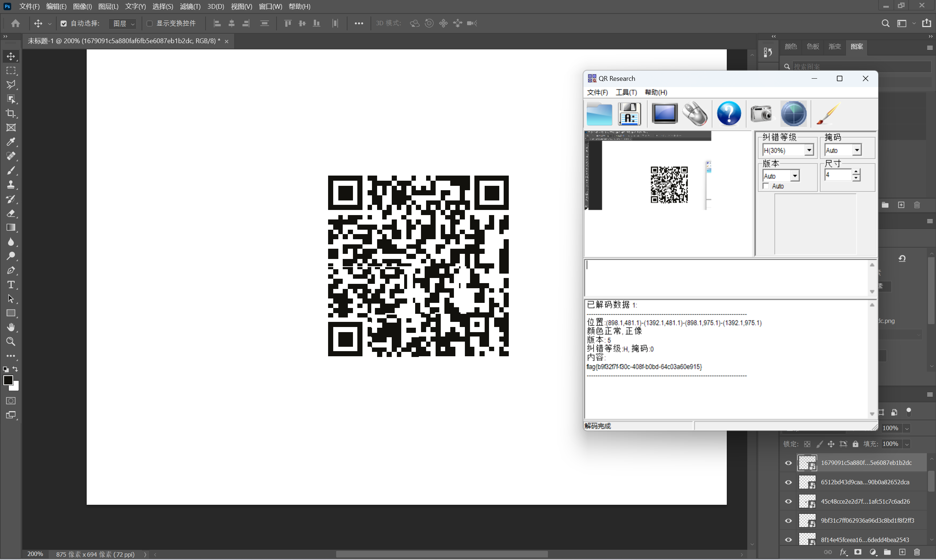Screen dimensions: 936x560
Task: Click the QR Research text input box
Action: pyautogui.click(x=726, y=278)
